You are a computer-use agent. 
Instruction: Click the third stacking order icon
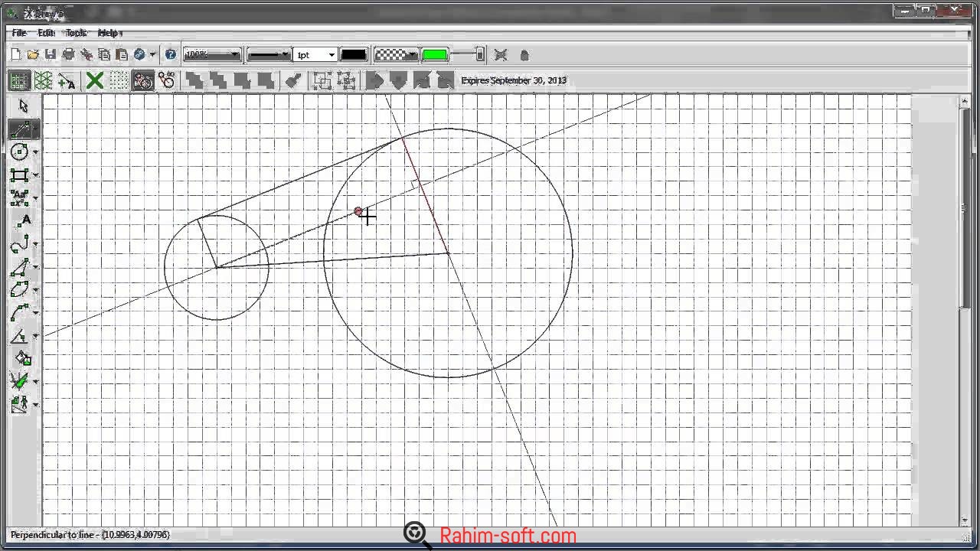(242, 80)
